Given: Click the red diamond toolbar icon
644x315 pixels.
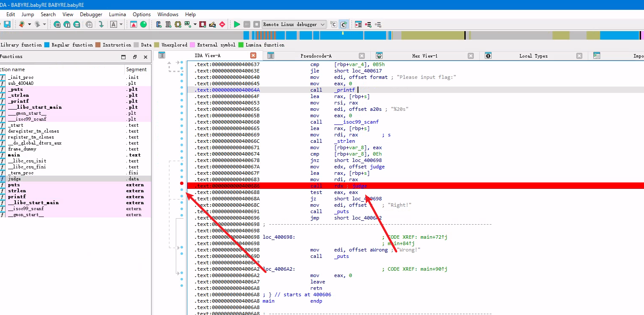Looking at the screenshot, I should 222,24.
